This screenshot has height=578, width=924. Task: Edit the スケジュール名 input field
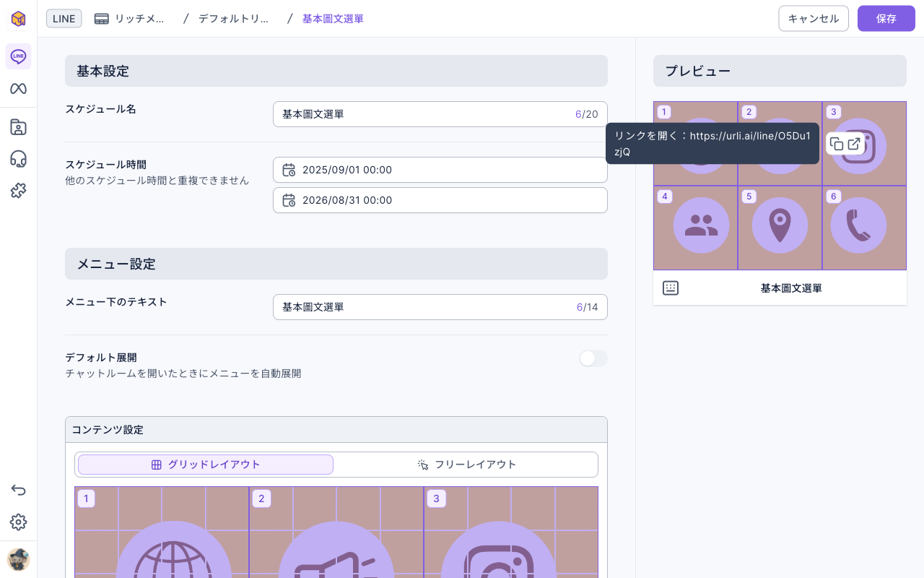[440, 114]
